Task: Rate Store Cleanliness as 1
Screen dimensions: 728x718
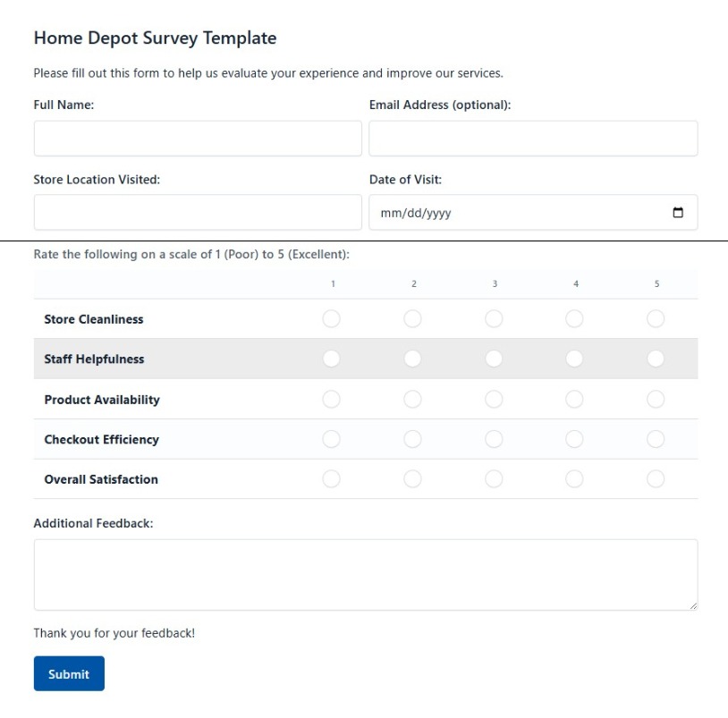Action: 332,318
